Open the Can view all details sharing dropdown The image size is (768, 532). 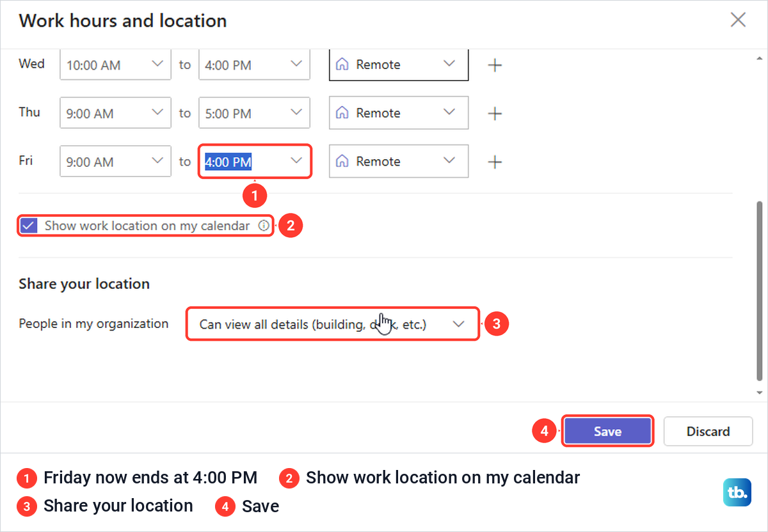click(332, 324)
